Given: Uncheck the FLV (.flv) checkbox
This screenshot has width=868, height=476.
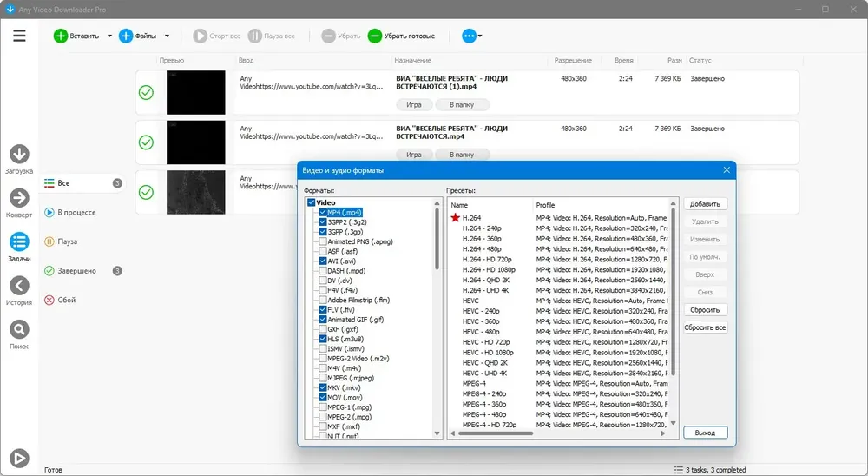Looking at the screenshot, I should click(x=323, y=310).
